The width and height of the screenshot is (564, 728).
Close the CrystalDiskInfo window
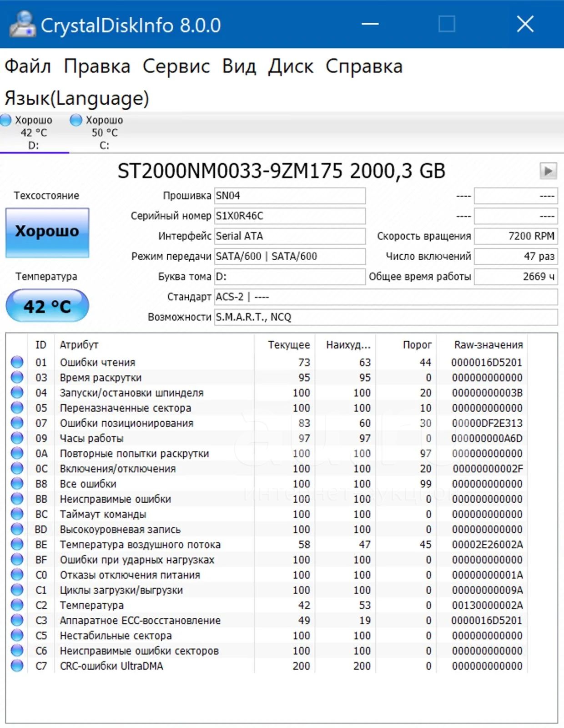point(525,24)
